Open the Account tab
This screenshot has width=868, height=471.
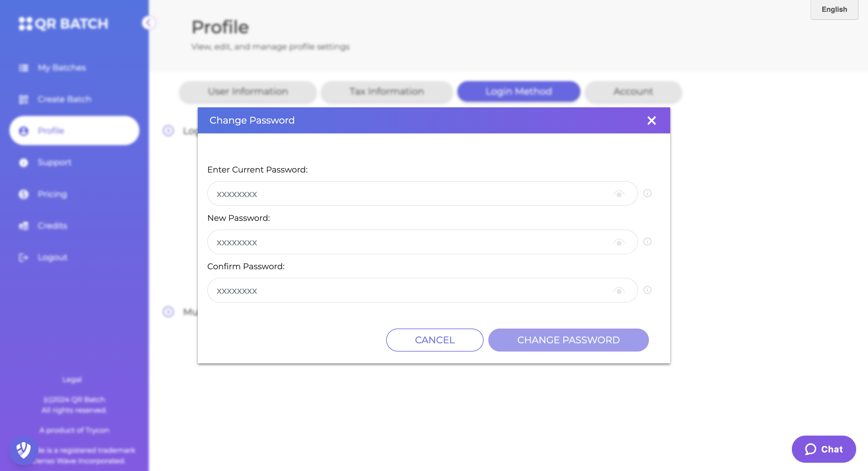(x=633, y=91)
